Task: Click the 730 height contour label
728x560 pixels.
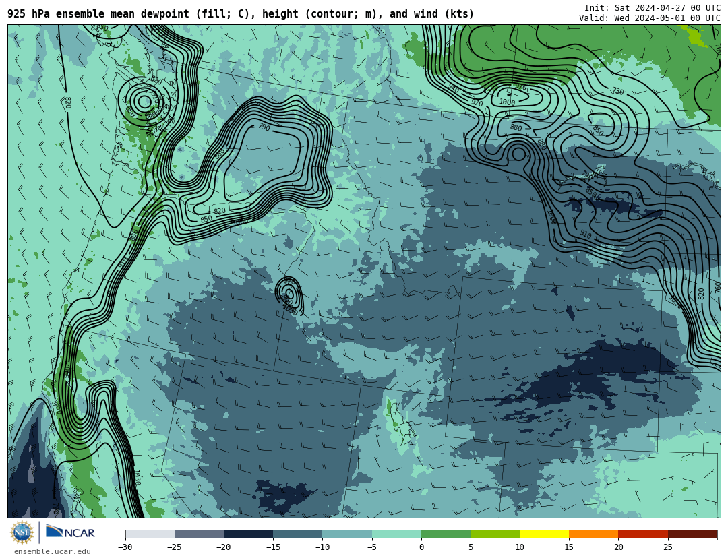Action: [617, 91]
